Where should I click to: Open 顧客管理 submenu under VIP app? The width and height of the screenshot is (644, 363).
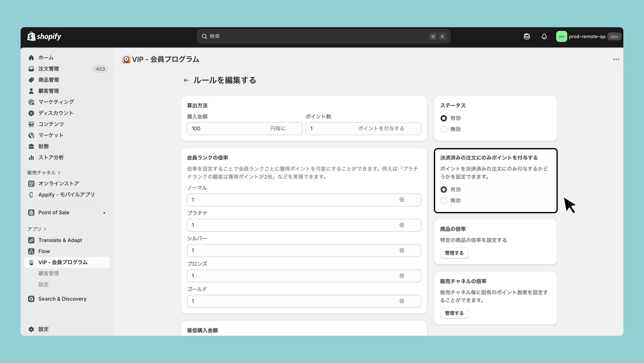pos(49,273)
